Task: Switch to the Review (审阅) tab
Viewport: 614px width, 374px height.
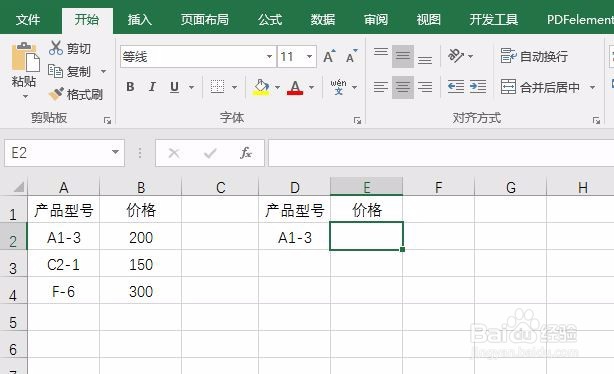Action: point(376,19)
